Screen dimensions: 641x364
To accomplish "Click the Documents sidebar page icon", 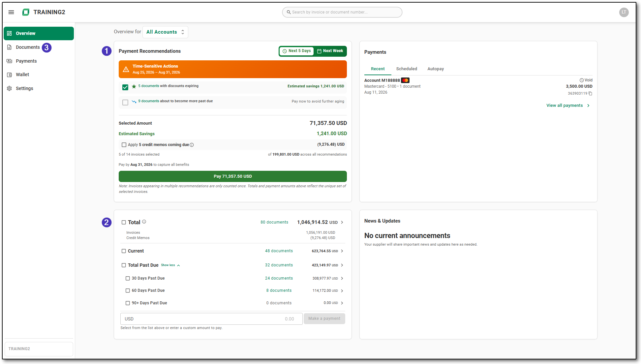I will 9,47.
